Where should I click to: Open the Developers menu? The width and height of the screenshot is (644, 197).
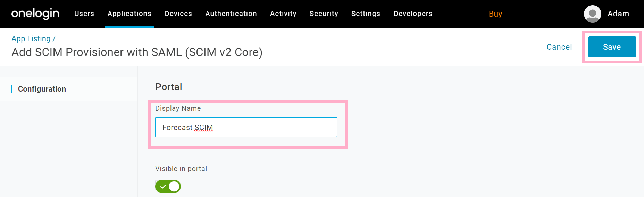pos(413,14)
